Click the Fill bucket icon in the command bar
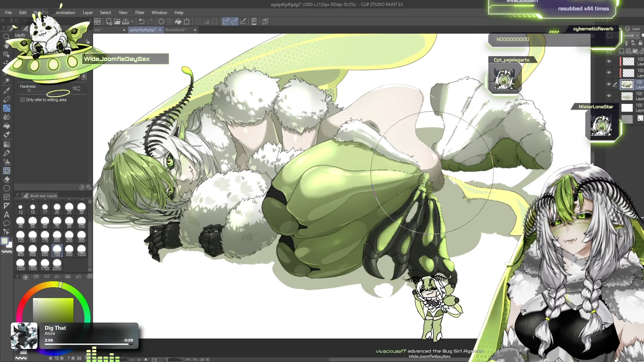Screen dimensions: 644x362 [178, 21]
